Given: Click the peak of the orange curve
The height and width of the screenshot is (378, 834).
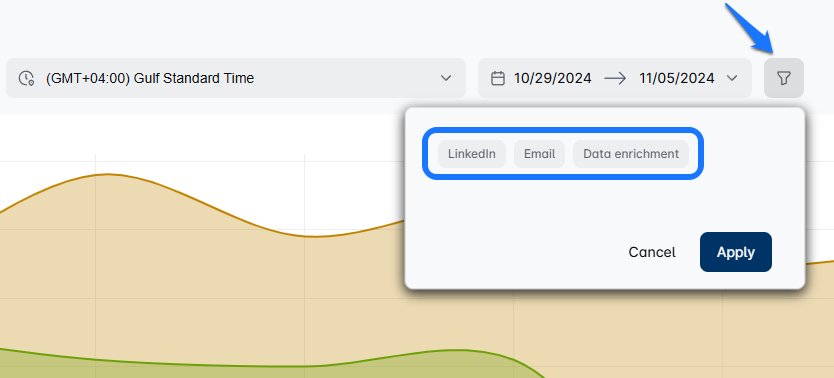Looking at the screenshot, I should coord(109,174).
